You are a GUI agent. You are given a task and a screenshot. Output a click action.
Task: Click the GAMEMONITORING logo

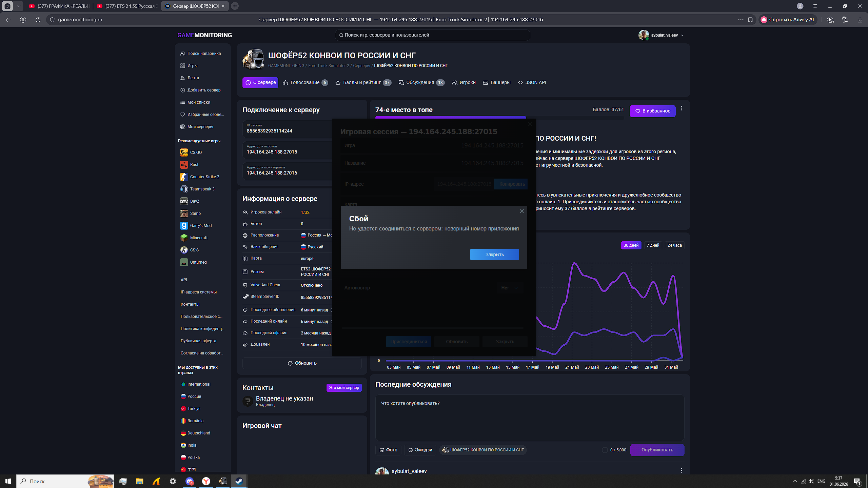point(204,35)
